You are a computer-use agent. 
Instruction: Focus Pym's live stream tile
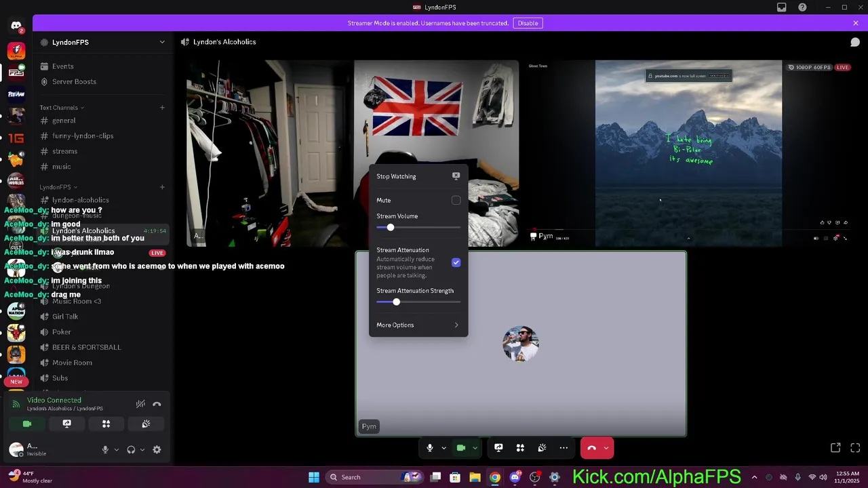pos(687,153)
